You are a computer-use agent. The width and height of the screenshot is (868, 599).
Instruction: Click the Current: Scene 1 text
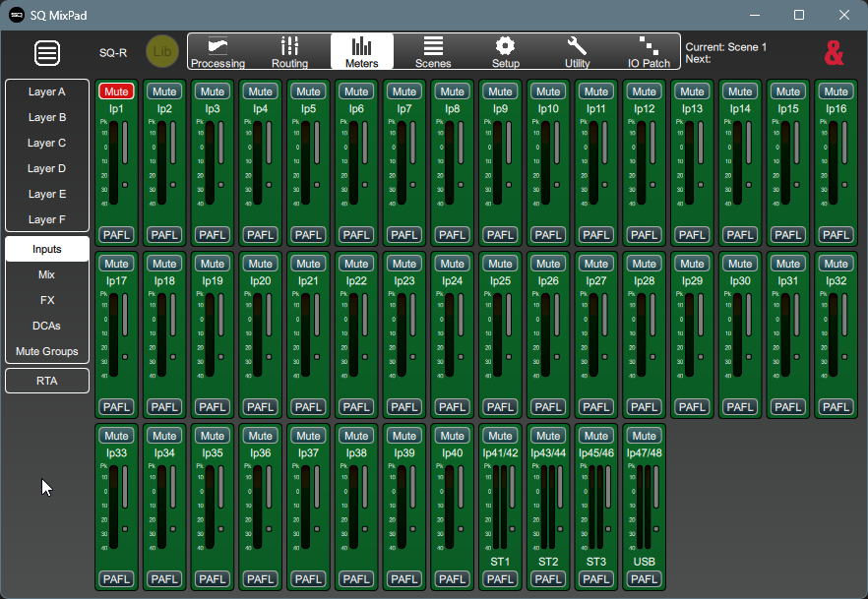pyautogui.click(x=725, y=47)
